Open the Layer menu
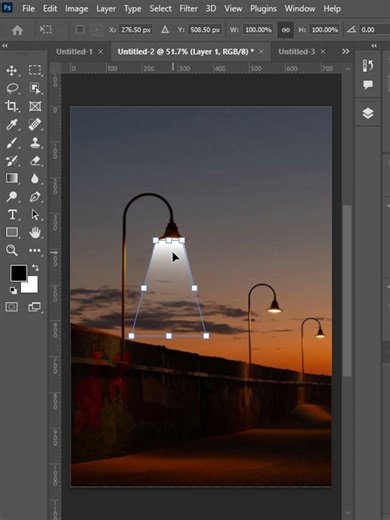 coord(106,9)
